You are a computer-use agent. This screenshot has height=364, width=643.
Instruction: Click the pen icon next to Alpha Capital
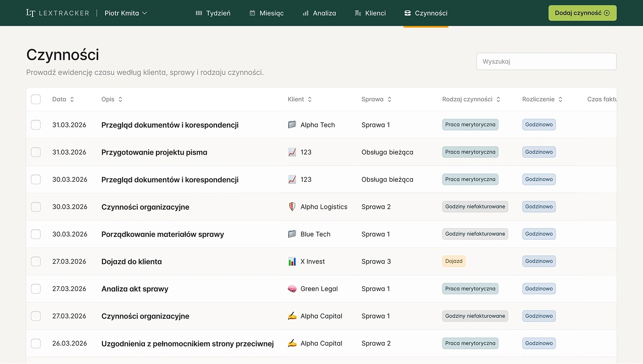click(x=292, y=316)
